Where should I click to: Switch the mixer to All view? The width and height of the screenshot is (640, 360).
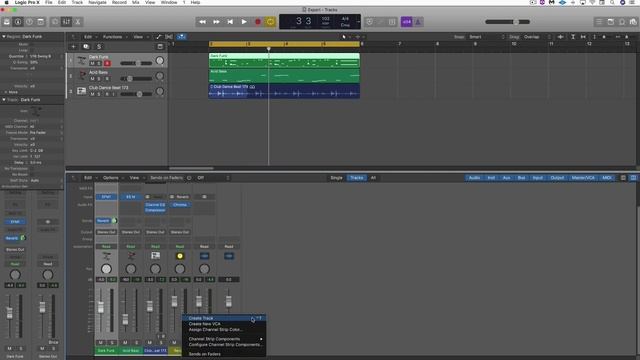coord(373,178)
